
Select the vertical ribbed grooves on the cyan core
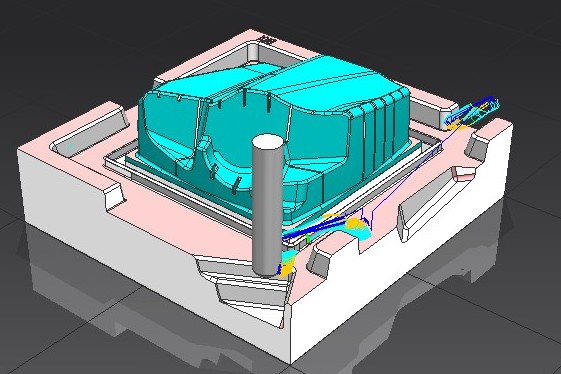coord(380,132)
